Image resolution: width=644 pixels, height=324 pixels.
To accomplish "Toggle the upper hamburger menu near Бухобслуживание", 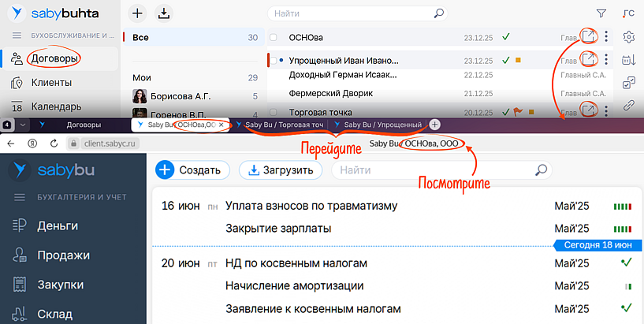I will 17,36.
